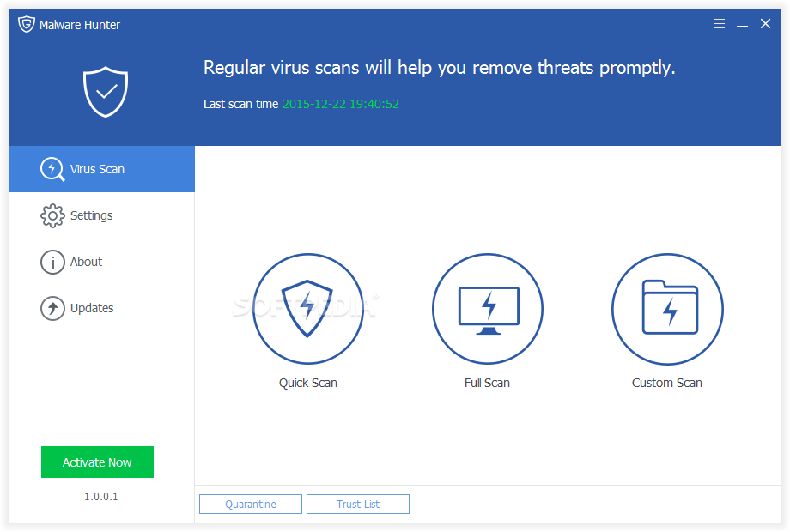Minimize the Malware Hunter window
Image resolution: width=790 pixels, height=532 pixels.
[742, 24]
